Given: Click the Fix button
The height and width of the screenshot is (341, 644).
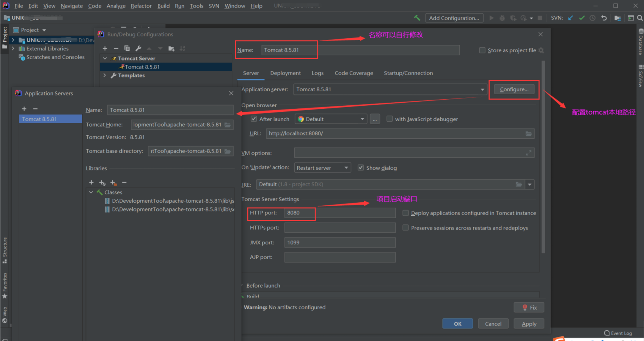Looking at the screenshot, I should (529, 307).
